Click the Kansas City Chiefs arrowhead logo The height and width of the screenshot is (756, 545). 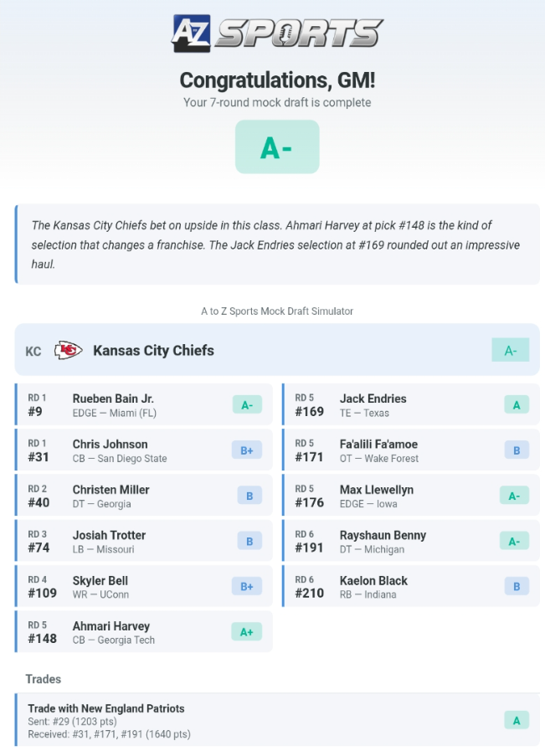[68, 351]
